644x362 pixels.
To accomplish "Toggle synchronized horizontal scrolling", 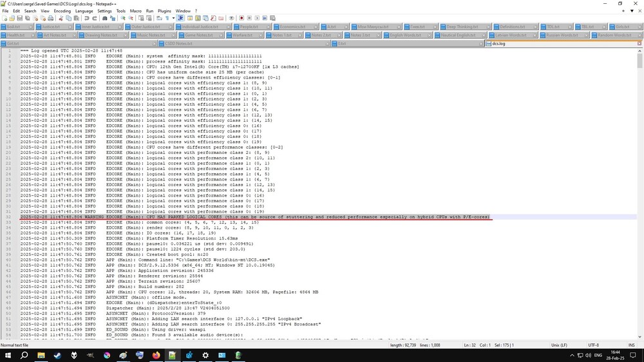I will (x=149, y=18).
